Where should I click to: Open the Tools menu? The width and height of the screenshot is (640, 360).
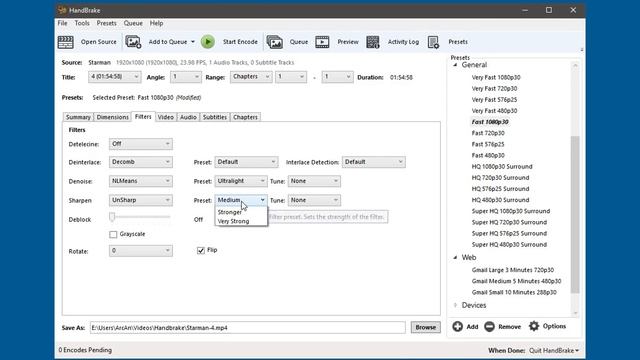tap(82, 23)
